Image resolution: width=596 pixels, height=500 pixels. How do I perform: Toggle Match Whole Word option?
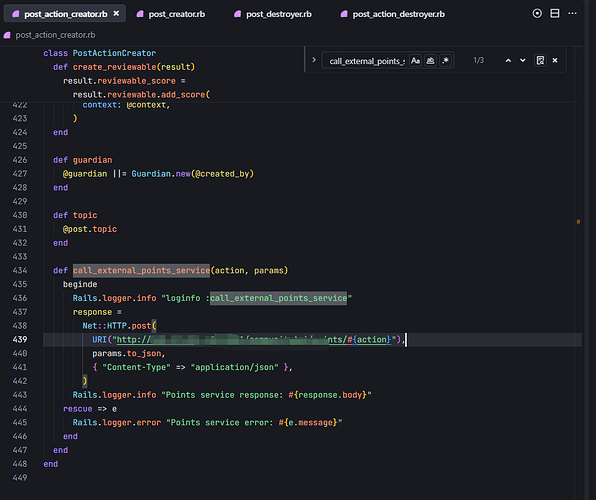pos(430,60)
